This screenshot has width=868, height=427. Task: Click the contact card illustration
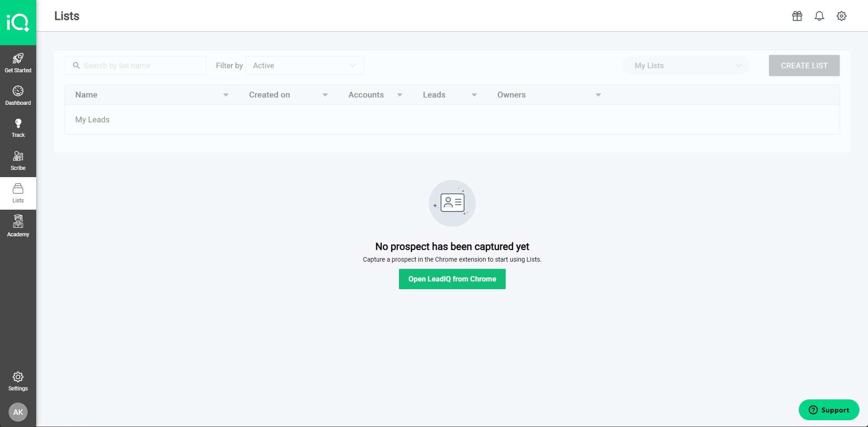point(452,203)
